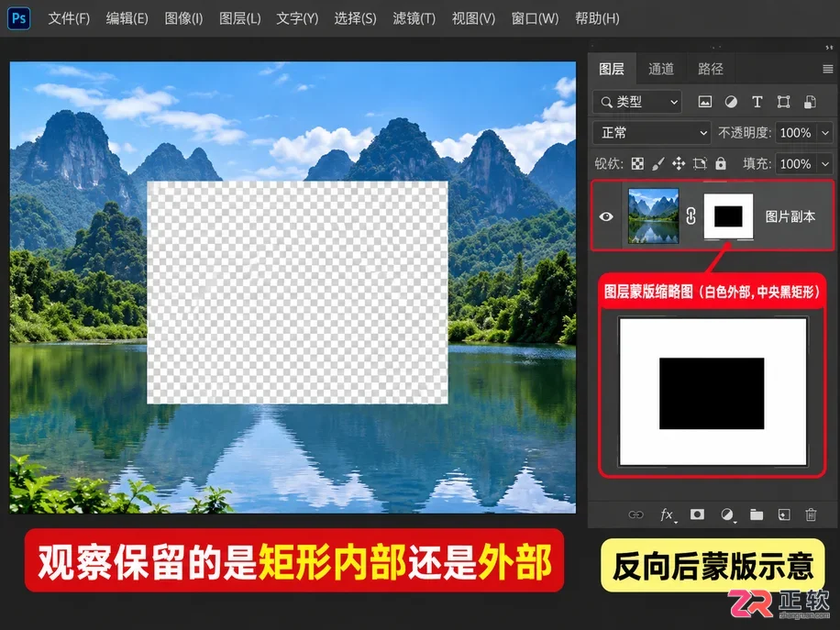Open the fx layer style menu

point(667,514)
